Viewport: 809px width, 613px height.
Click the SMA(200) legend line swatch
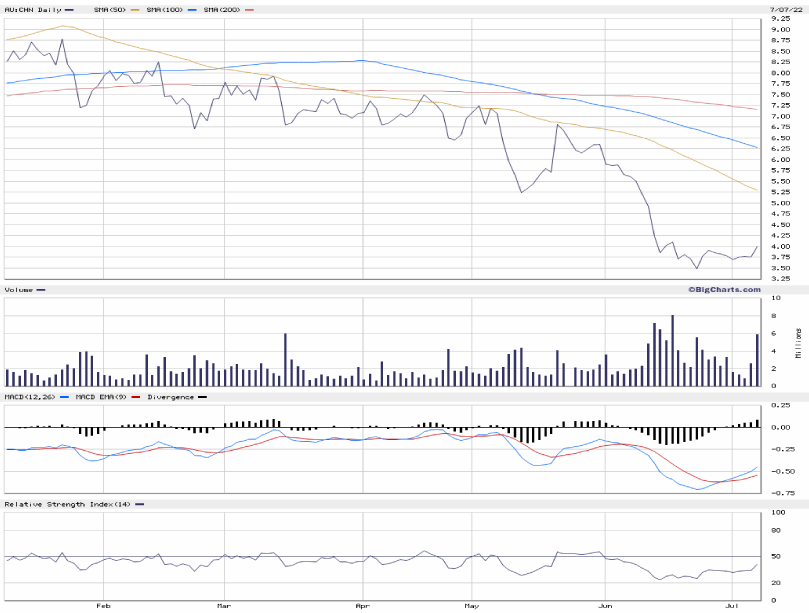248,9
